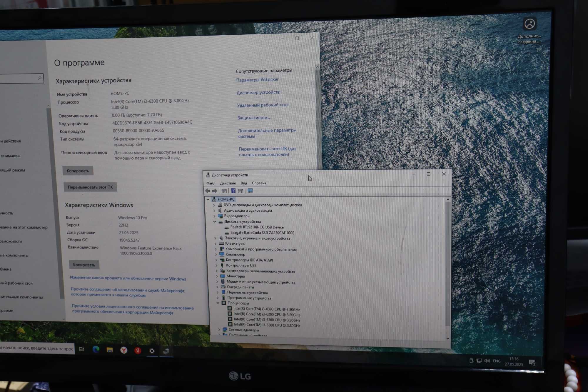This screenshot has width=588, height=392.
Task: Expand Звуковые, игровые и видеоустройства
Action: [215, 238]
